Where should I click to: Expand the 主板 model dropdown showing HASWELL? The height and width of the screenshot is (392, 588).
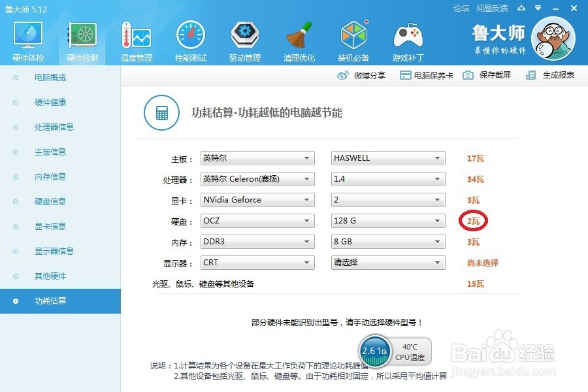(x=388, y=158)
